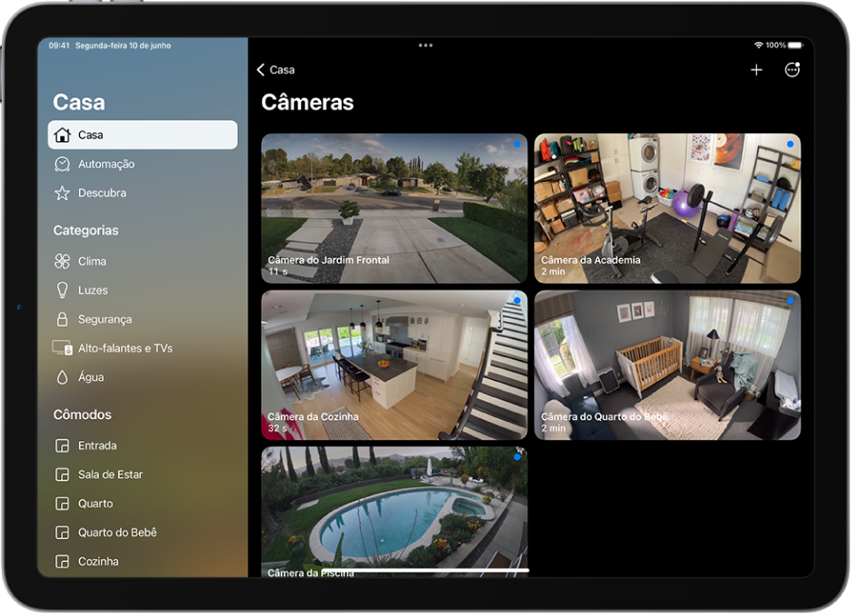This screenshot has height=616, width=852.
Task: Open the more options circle icon
Action: click(x=793, y=69)
